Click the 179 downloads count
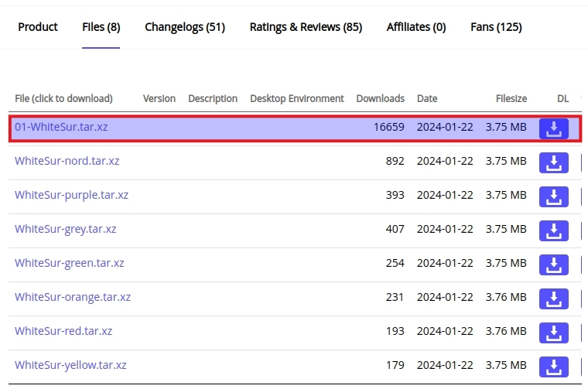This screenshot has height=389, width=588. [x=395, y=365]
